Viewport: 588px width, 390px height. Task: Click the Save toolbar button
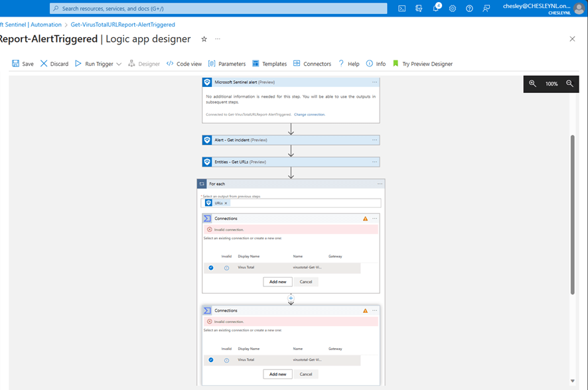[23, 64]
